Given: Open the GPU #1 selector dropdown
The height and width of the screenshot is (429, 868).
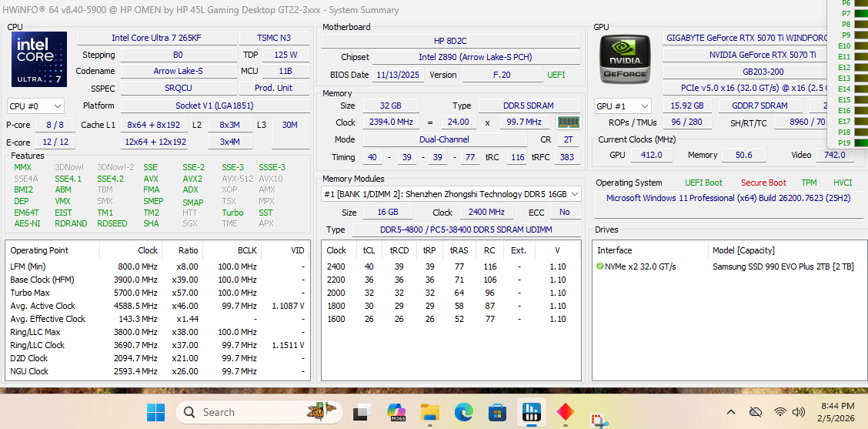Looking at the screenshot, I should point(623,106).
